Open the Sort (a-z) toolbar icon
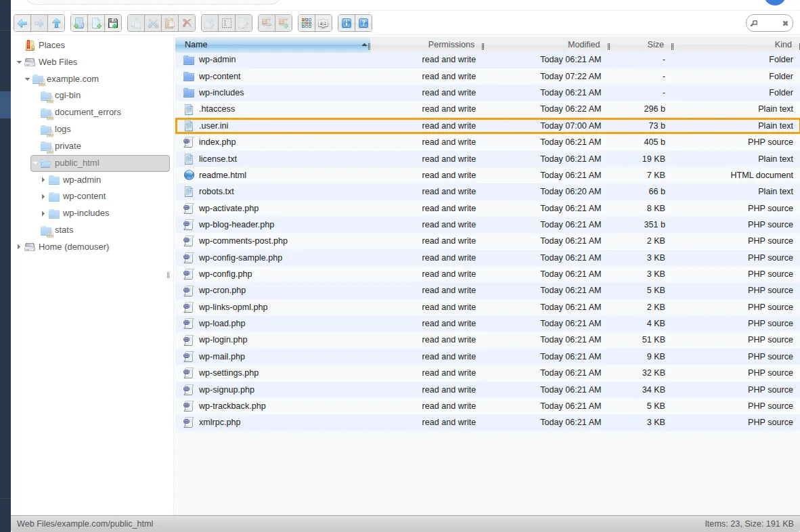This screenshot has width=800, height=532. [x=324, y=23]
